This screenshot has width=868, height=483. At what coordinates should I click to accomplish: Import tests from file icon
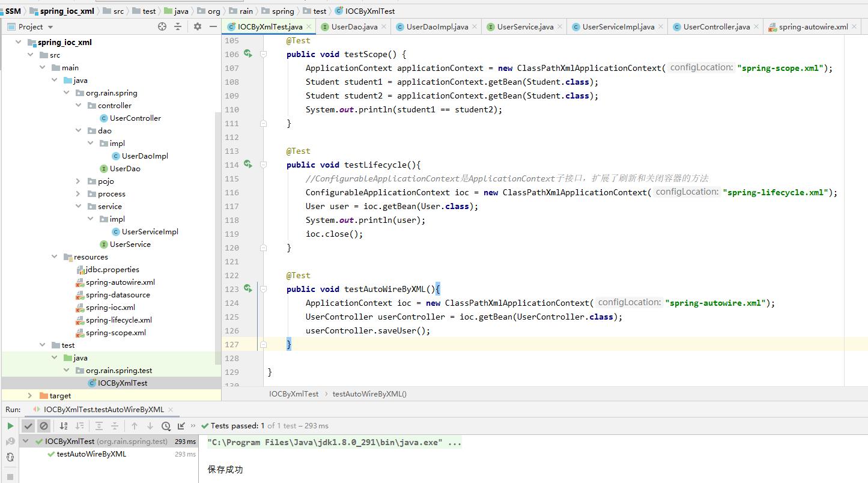pyautogui.click(x=181, y=426)
